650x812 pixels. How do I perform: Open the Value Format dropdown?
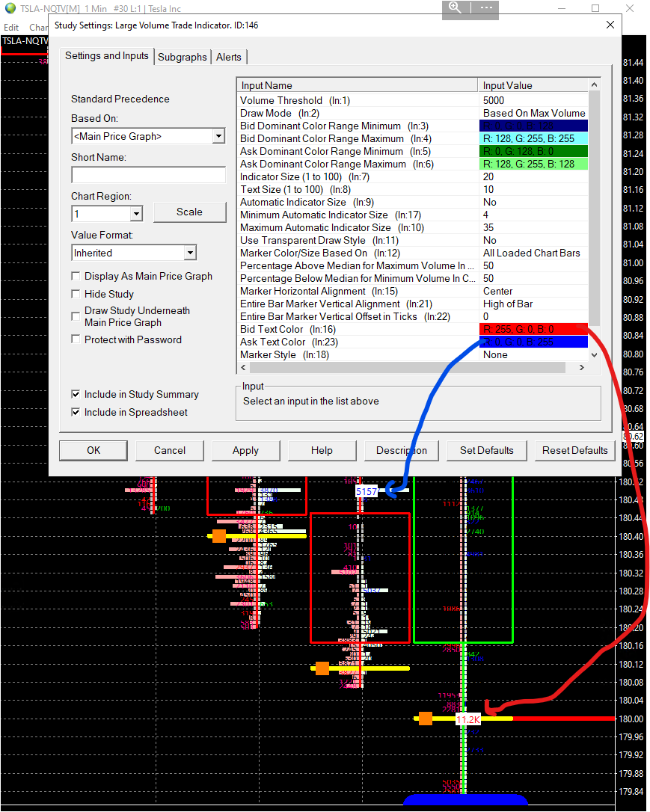(190, 253)
